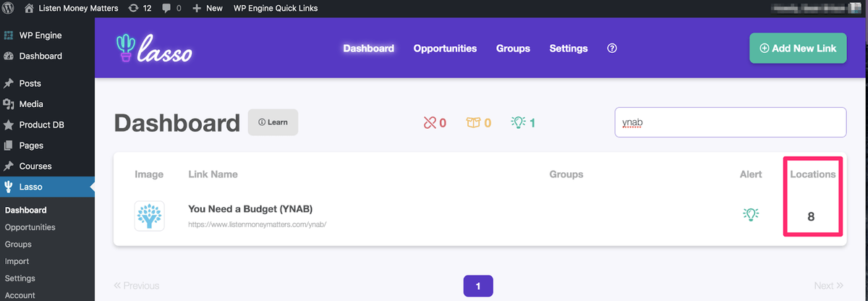This screenshot has height=301, width=868.
Task: Open You Need a Budget (YNAB) link
Action: 250,209
